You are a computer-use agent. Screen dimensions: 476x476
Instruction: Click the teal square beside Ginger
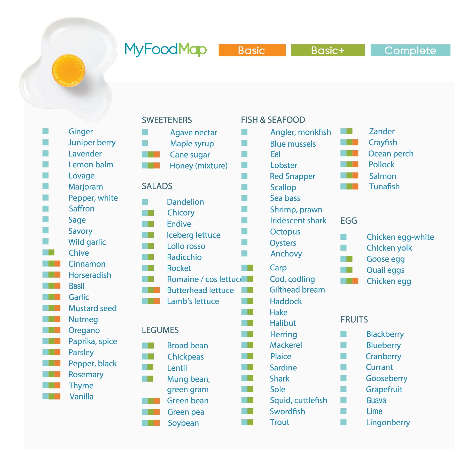click(x=45, y=131)
